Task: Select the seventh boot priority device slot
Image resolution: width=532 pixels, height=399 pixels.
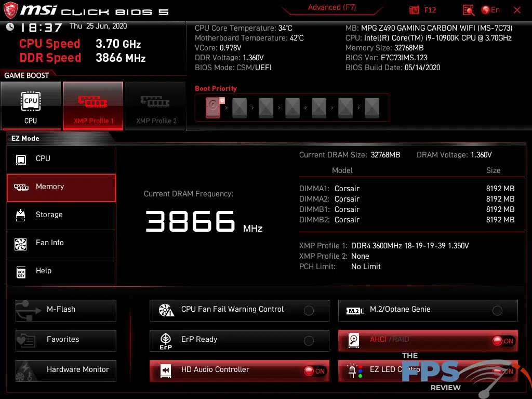Action: click(x=372, y=108)
